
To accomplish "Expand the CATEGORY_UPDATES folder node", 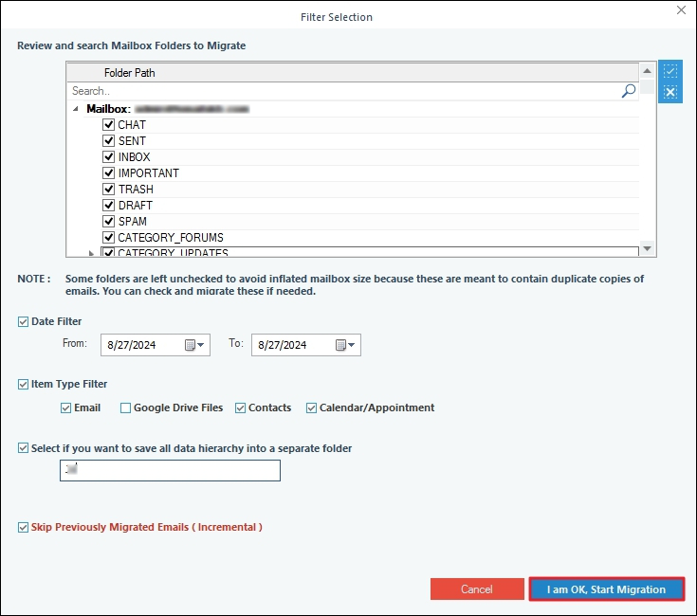I will (x=91, y=253).
